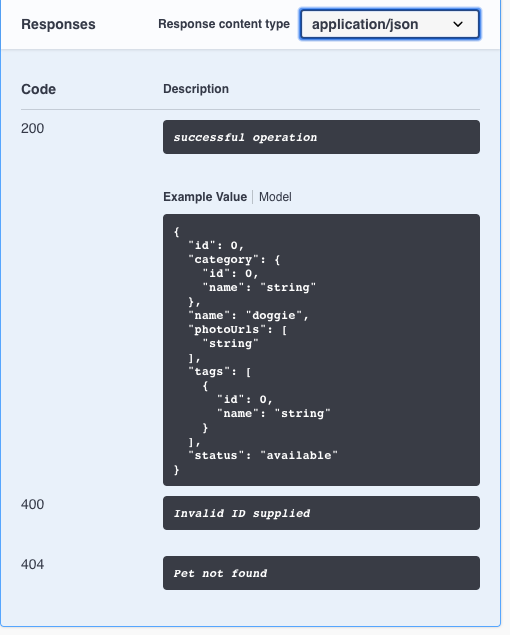This screenshot has height=635, width=510.
Task: Click the 'Response content type' label
Action: click(x=224, y=24)
